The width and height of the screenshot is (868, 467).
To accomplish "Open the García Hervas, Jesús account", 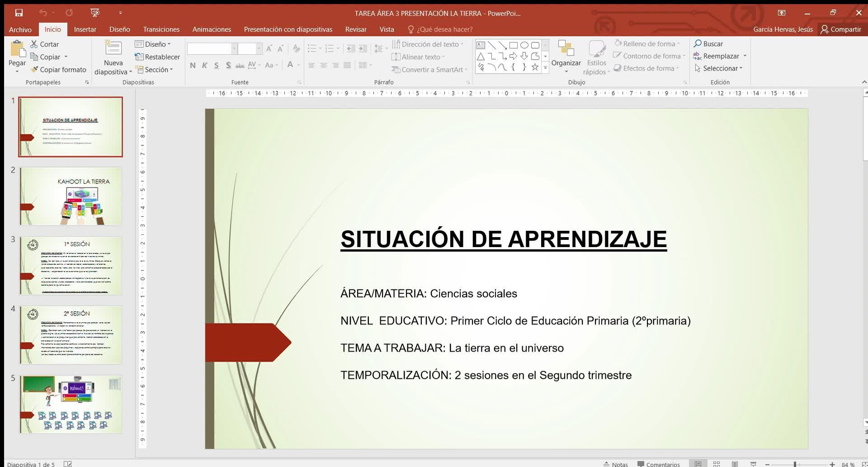I will 783,29.
